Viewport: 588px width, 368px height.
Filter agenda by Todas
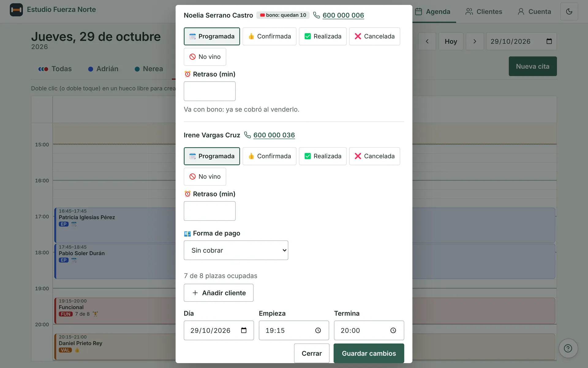[x=55, y=69]
